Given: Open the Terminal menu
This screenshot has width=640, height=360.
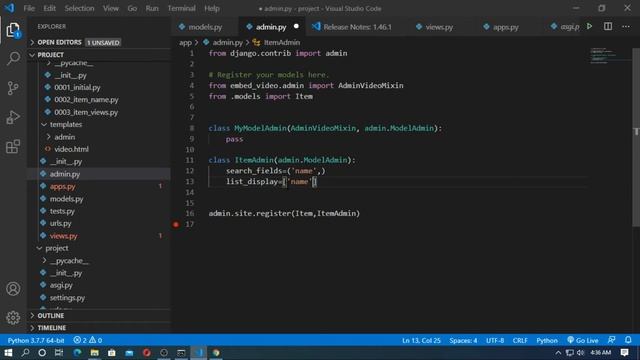Looking at the screenshot, I should pos(182,8).
